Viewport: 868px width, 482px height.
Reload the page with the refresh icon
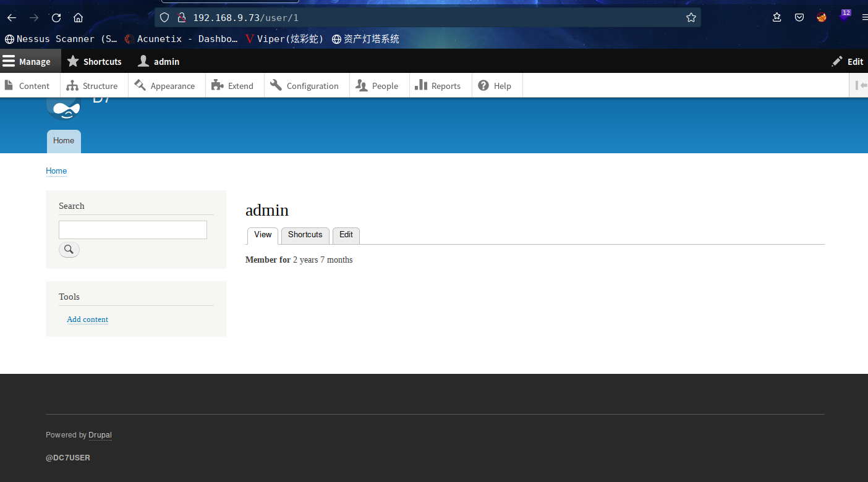[56, 18]
